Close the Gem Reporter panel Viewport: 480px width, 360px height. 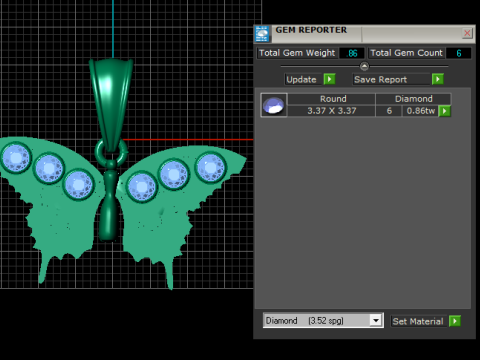click(467, 33)
